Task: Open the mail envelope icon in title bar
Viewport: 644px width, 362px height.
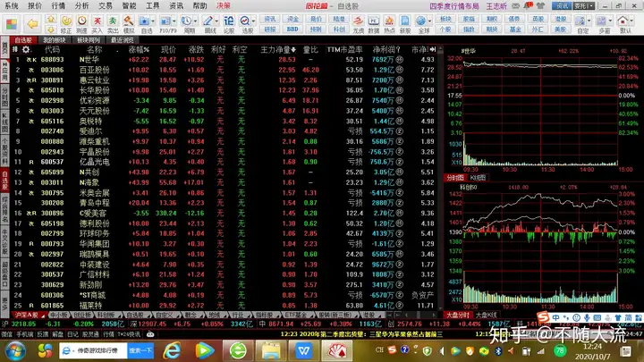Action: point(516,5)
